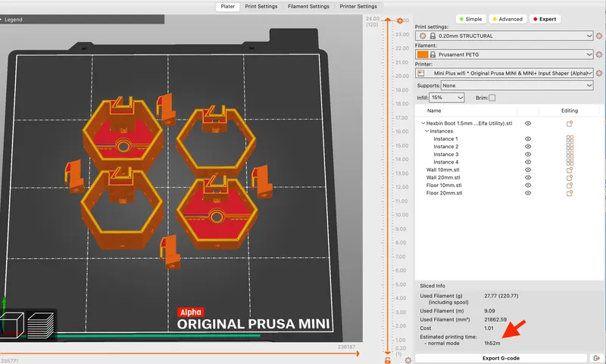The image size is (606, 364).
Task: Hide Floor 20mm.stl with eye icon
Action: (528, 193)
